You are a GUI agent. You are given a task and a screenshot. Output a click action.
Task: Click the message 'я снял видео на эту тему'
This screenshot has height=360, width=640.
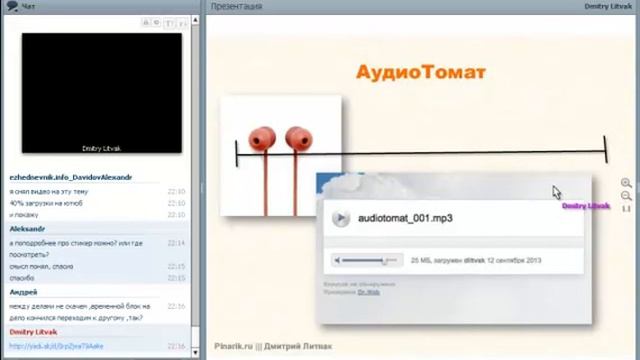pos(49,191)
